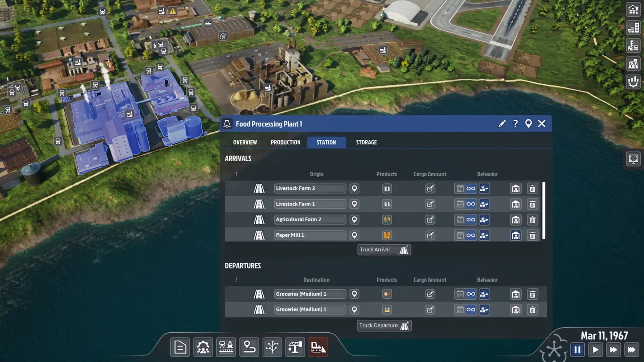644x362 pixels.
Task: Open the Agricultural Farm 2 origin selector
Action: pyautogui.click(x=310, y=219)
